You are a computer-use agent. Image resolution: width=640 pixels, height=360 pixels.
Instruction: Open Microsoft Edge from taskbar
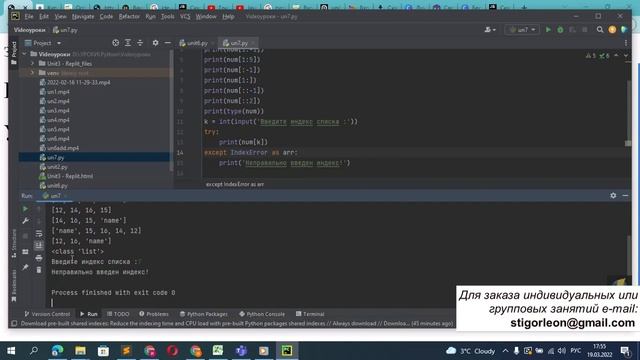pyautogui.click(x=58, y=351)
